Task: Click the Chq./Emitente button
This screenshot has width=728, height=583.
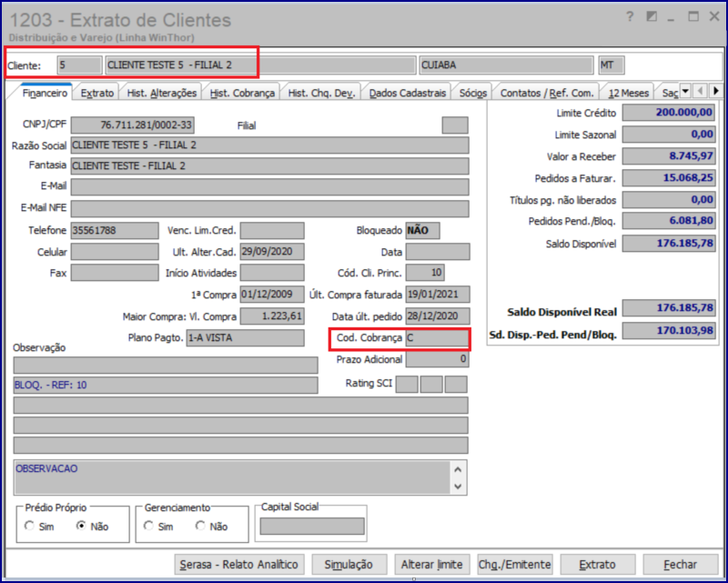Action: [515, 565]
